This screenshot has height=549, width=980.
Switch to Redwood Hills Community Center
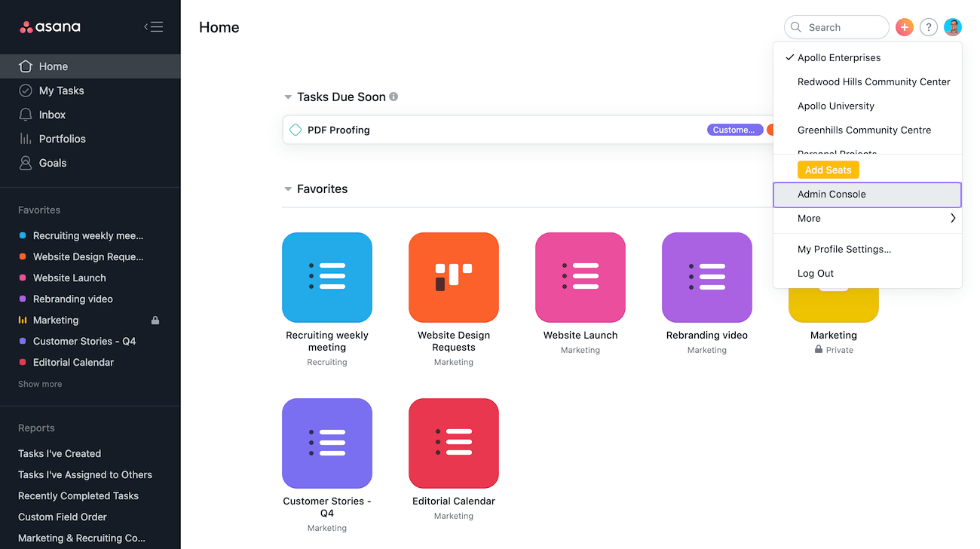(868, 81)
